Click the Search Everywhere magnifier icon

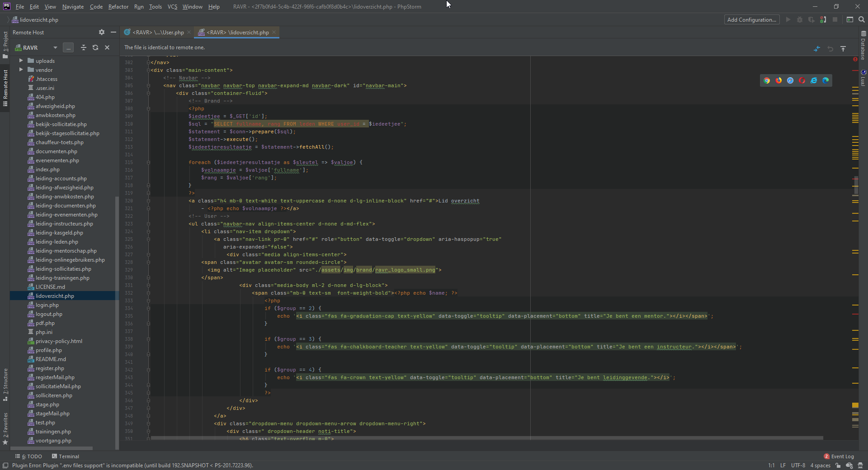coord(862,19)
